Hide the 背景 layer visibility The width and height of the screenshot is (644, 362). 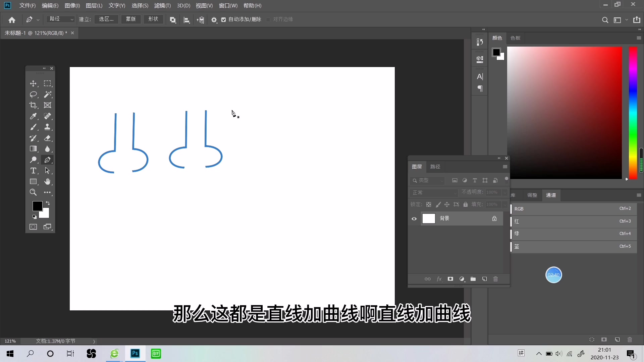[x=414, y=219]
